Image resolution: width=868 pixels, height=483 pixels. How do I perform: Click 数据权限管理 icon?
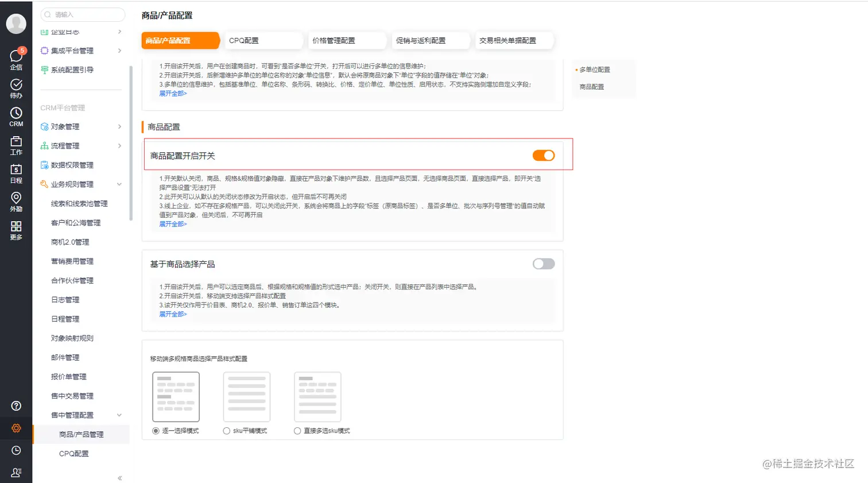(x=44, y=165)
